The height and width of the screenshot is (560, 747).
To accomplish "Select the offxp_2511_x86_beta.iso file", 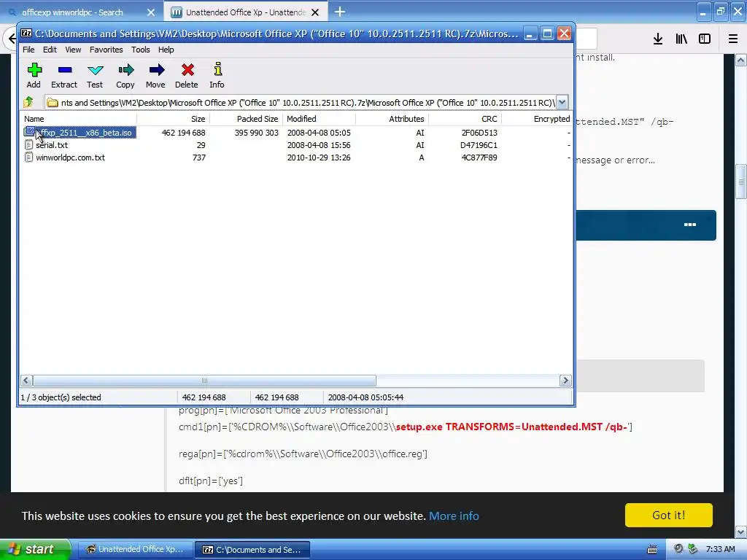I will coord(86,133).
